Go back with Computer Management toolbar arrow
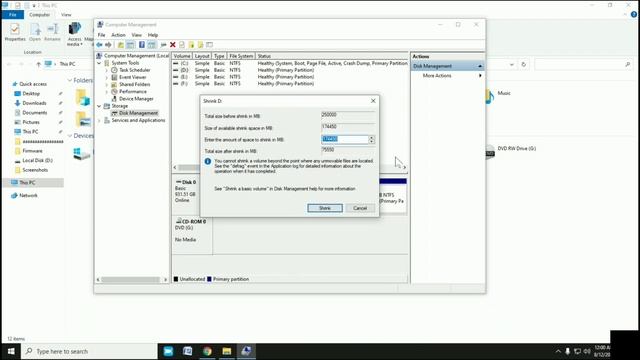This screenshot has height=360, width=640. click(99, 44)
